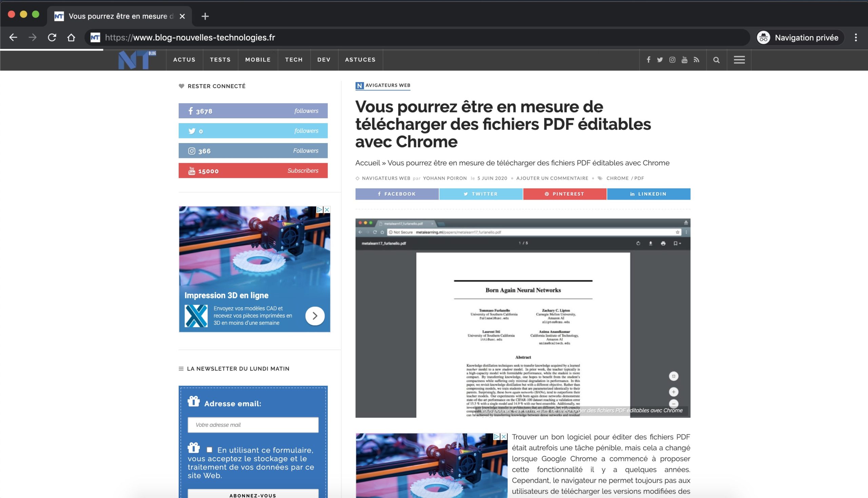Share article via the Pinterest button
This screenshot has height=498, width=868.
click(565, 194)
